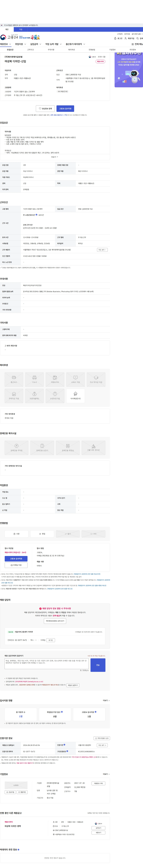
Task: Expand the 취업지원 menu
Action: pos(21,44)
